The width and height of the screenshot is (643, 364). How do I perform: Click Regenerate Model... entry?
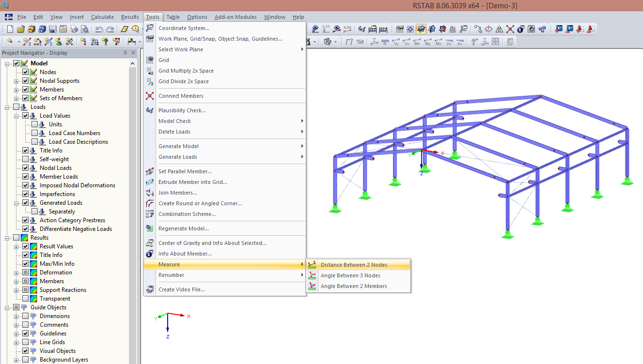coord(225,228)
